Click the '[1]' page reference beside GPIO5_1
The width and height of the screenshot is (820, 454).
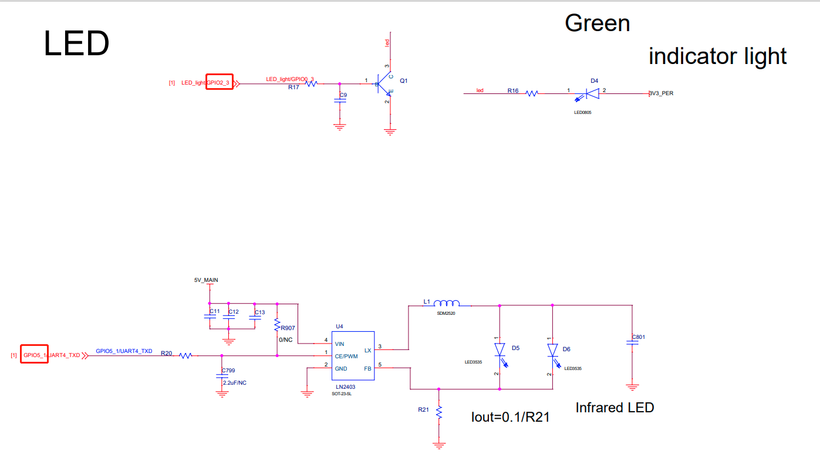point(14,355)
